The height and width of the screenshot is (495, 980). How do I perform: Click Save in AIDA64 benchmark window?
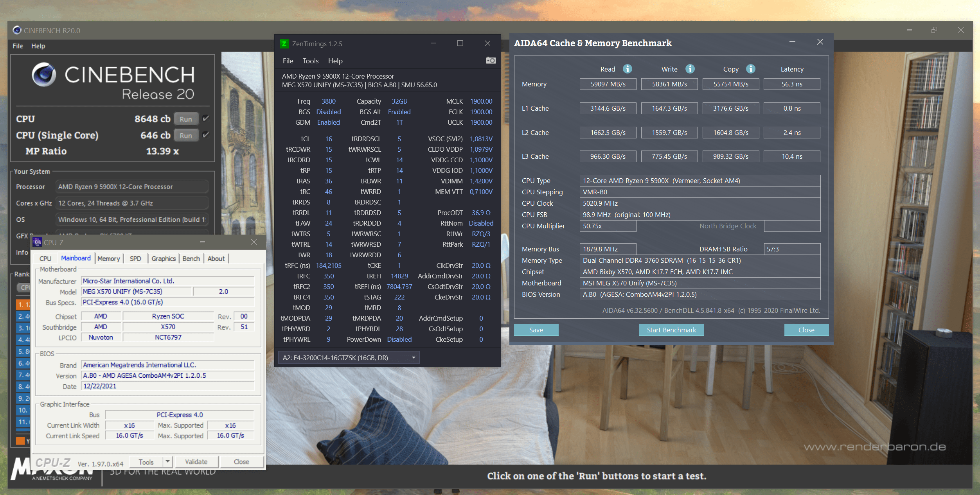[536, 330]
